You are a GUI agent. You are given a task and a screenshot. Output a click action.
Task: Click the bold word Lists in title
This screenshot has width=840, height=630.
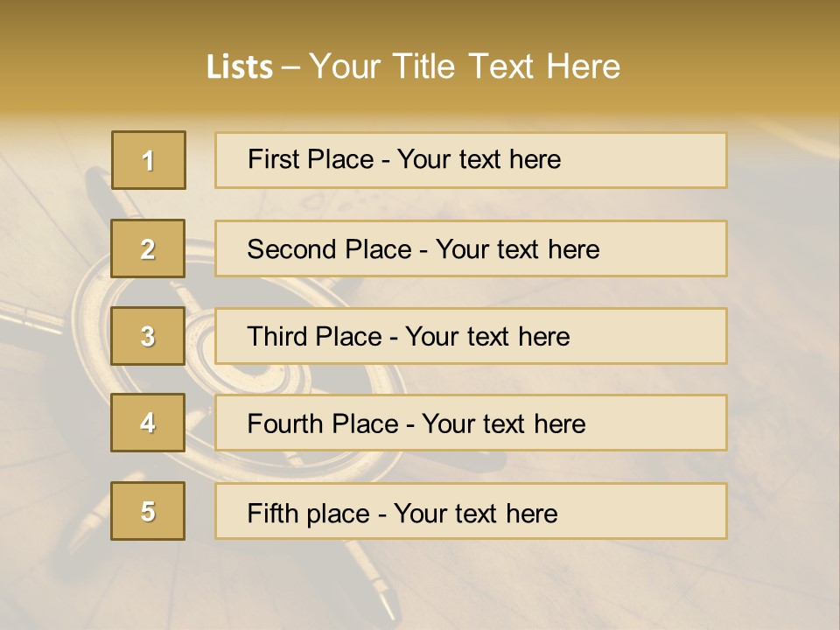(240, 66)
